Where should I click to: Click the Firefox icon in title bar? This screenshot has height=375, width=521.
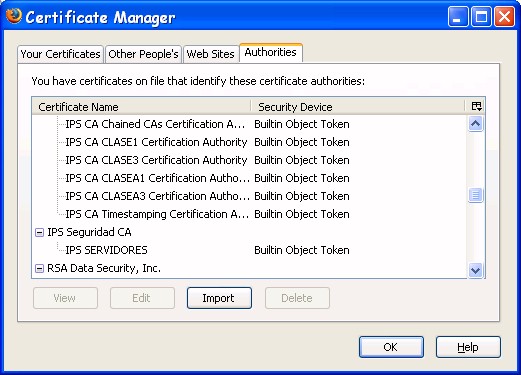[14, 16]
